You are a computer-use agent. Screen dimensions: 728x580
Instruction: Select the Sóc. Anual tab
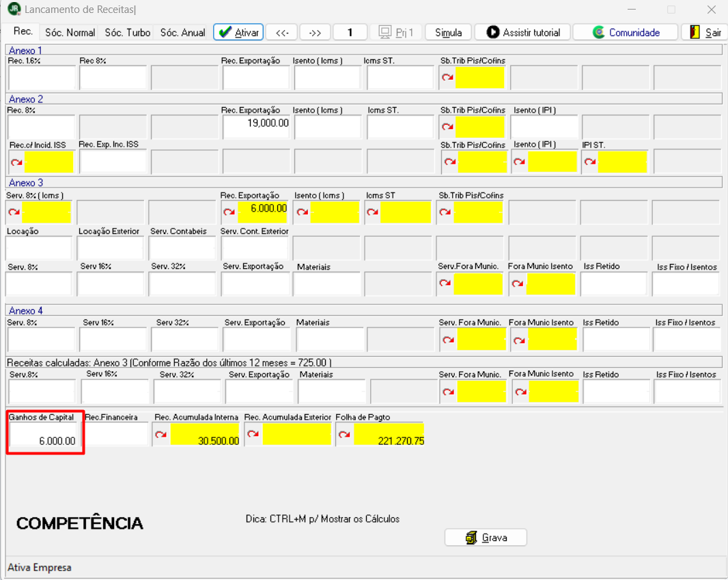click(x=182, y=33)
